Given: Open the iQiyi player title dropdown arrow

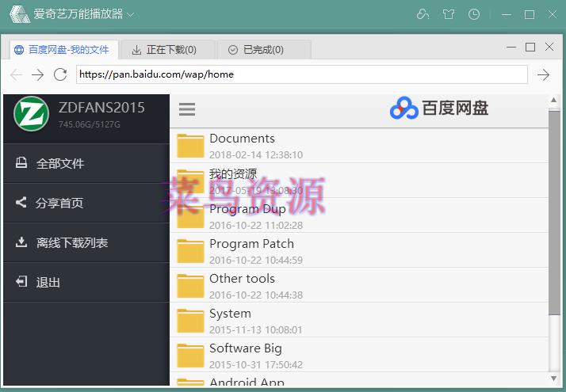Looking at the screenshot, I should pos(131,15).
